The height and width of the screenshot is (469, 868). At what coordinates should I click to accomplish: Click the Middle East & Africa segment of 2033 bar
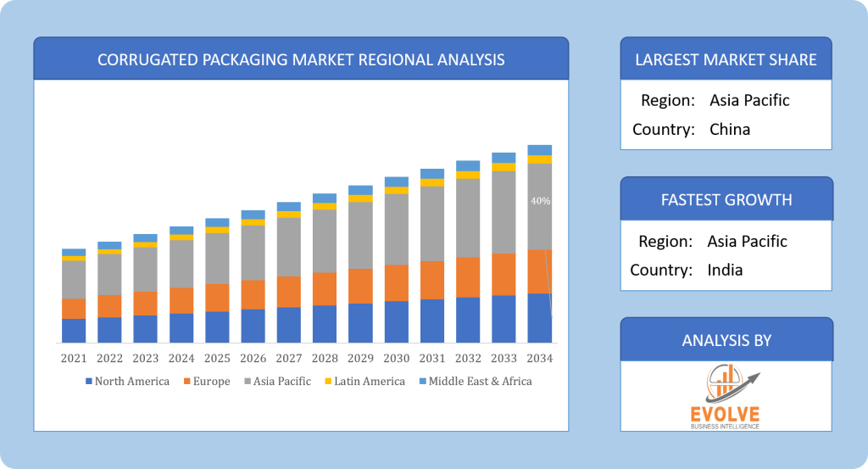pos(504,158)
